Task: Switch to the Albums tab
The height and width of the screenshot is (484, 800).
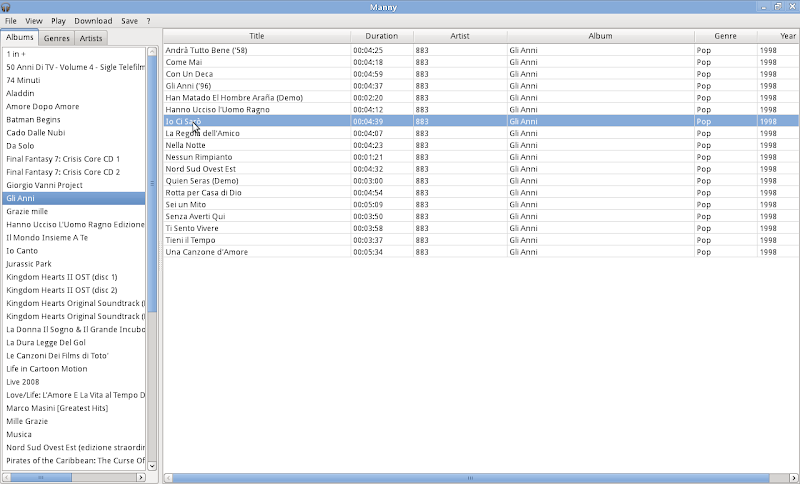Action: pyautogui.click(x=19, y=37)
